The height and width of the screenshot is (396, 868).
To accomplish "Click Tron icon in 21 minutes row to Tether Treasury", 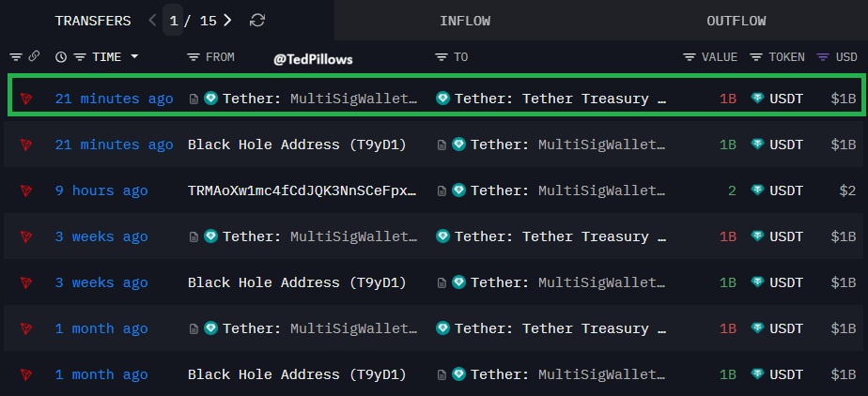I will coord(26,99).
